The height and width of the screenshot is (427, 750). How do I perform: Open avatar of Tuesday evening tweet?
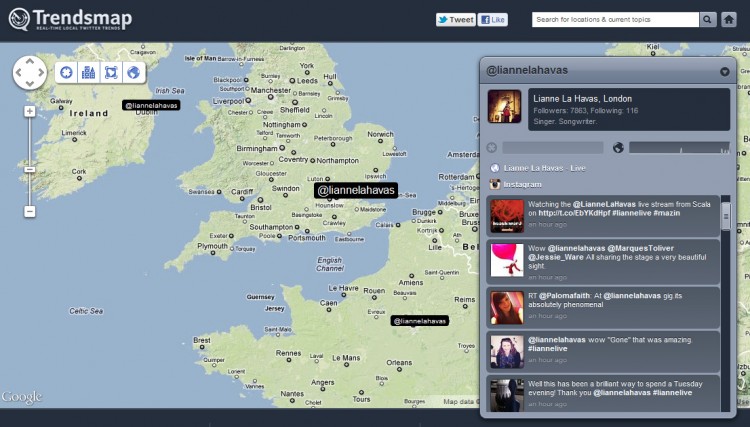click(507, 395)
